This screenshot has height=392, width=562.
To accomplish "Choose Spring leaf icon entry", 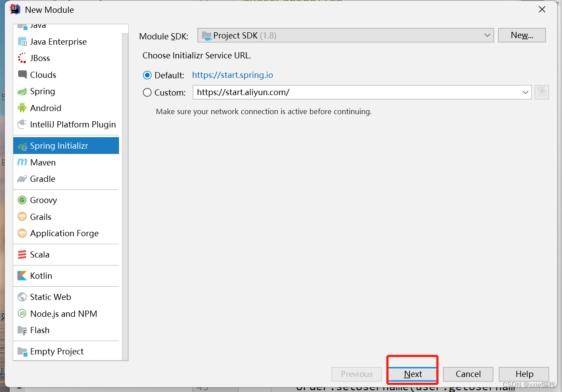I will (22, 92).
